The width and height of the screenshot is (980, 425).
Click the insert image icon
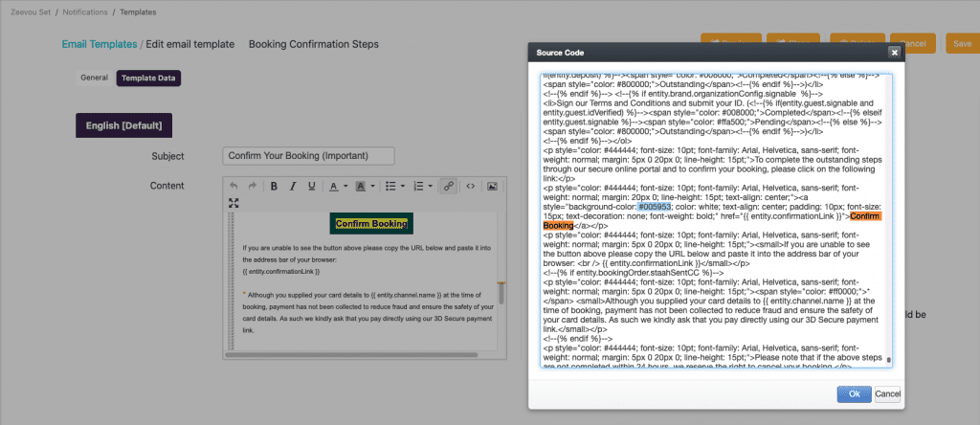point(493,186)
